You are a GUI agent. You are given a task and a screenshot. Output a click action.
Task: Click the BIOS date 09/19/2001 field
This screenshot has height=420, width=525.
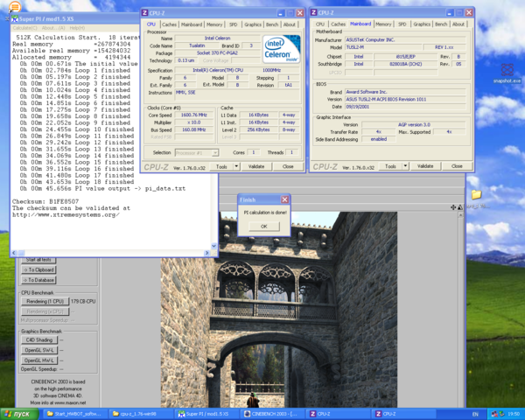click(405, 107)
